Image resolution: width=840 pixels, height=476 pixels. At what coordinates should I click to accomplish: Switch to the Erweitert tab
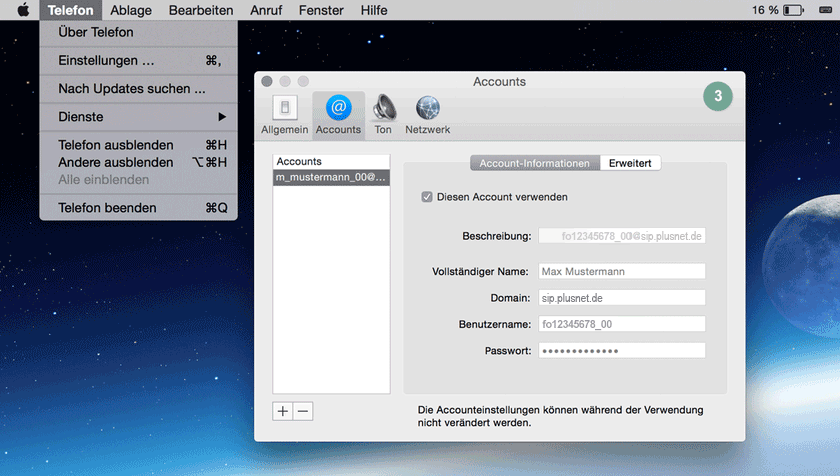pyautogui.click(x=630, y=163)
